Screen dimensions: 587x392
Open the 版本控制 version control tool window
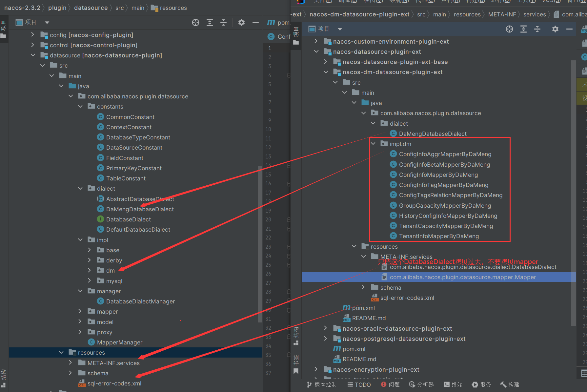[322, 384]
